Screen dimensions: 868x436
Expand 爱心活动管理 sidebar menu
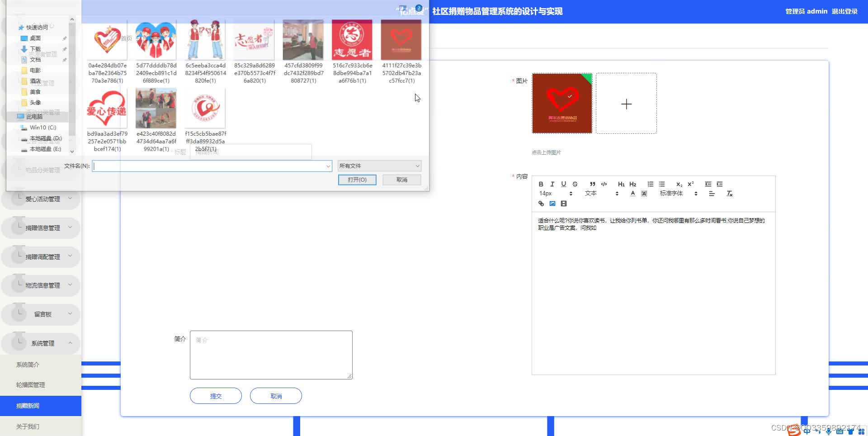click(x=41, y=199)
